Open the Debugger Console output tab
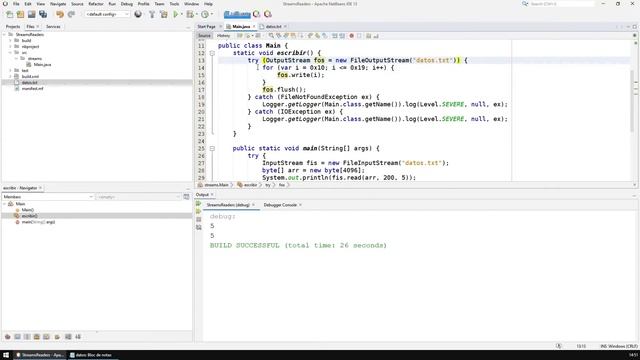This screenshot has width=640, height=360. (x=280, y=205)
